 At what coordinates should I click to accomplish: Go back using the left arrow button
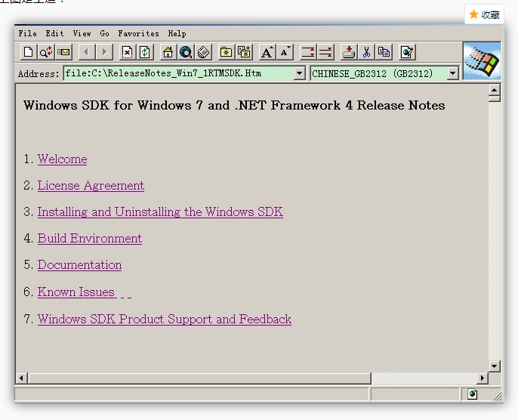coord(87,52)
